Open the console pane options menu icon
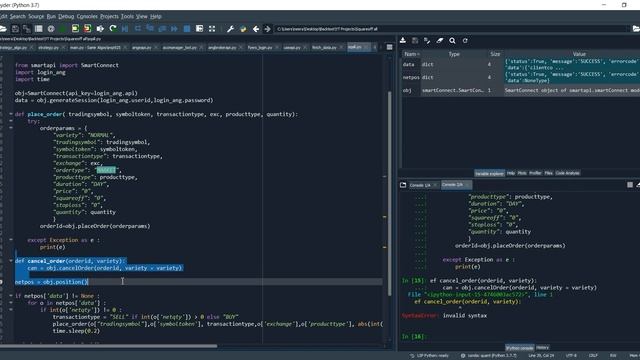Viewport: 640px width, 360px height. tap(630, 185)
